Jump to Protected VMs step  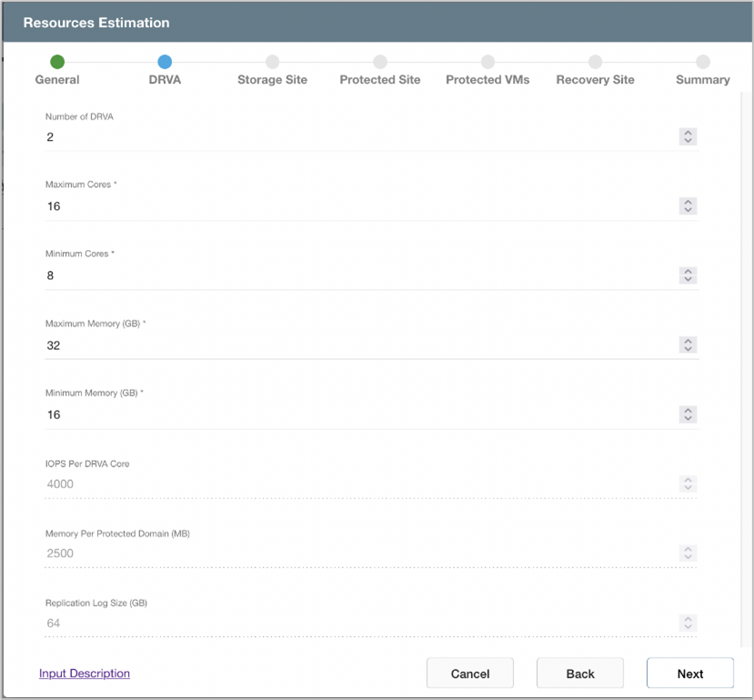(x=488, y=62)
